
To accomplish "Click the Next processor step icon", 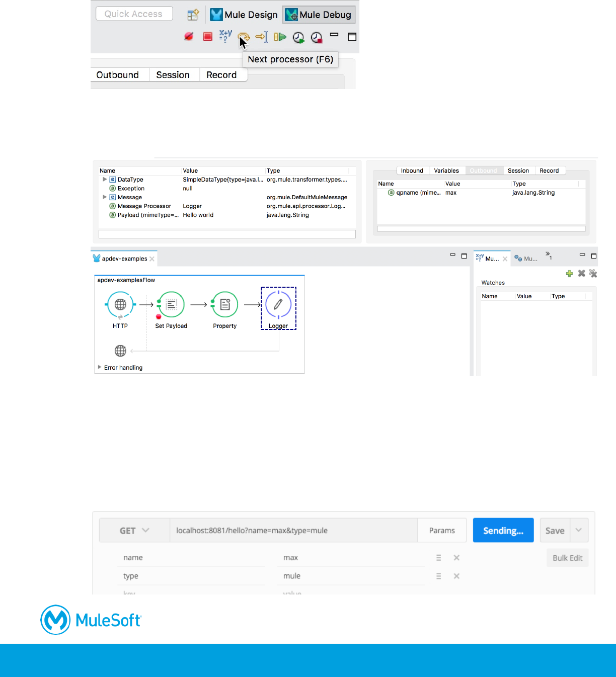I will click(244, 37).
